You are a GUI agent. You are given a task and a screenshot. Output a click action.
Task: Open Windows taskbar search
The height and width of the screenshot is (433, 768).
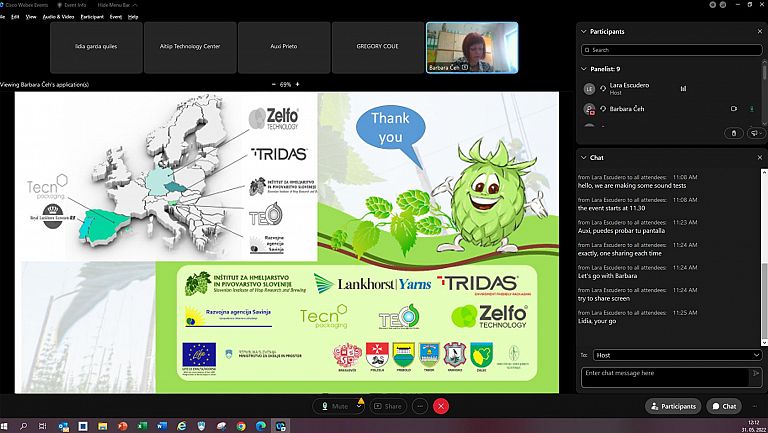click(23, 426)
